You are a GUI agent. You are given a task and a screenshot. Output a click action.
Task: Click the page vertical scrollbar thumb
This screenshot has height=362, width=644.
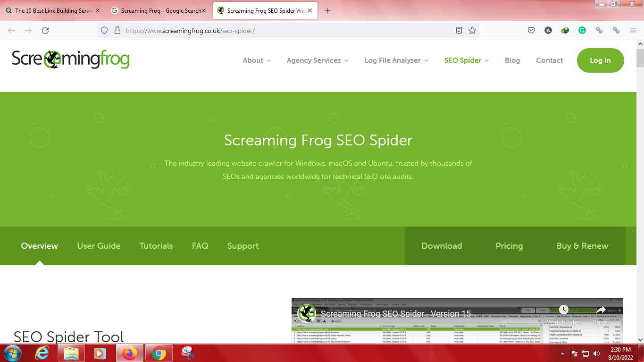[x=640, y=59]
